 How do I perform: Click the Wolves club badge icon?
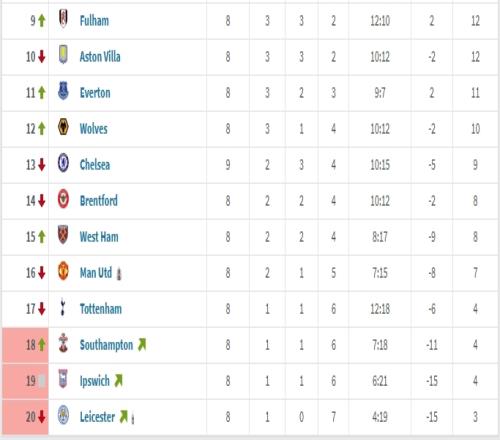click(x=63, y=127)
